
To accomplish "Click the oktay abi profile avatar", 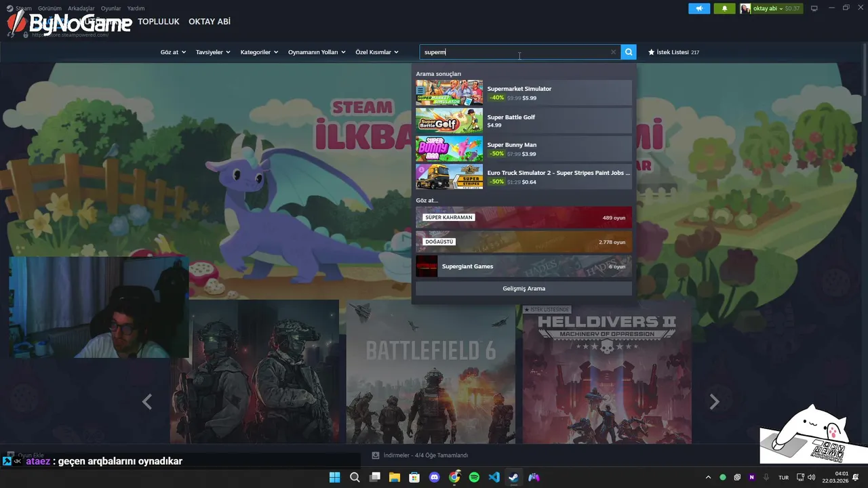I will pyautogui.click(x=745, y=8).
